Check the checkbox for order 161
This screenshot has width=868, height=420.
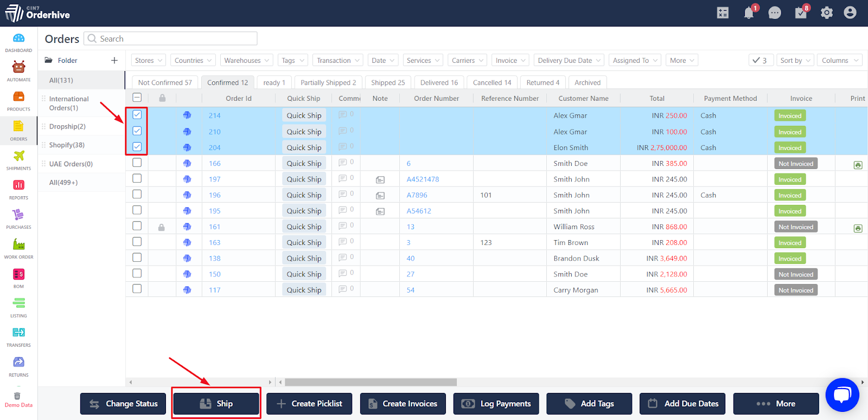tap(137, 226)
